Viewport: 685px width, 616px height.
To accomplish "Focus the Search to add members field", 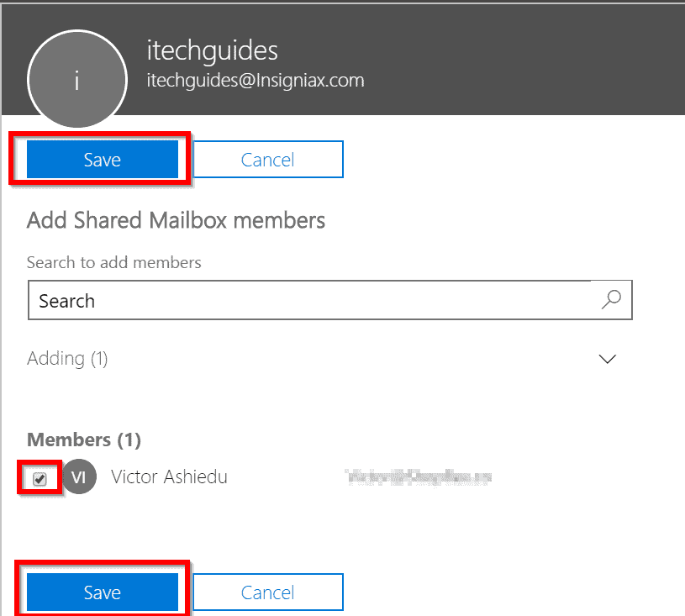I will coord(330,300).
